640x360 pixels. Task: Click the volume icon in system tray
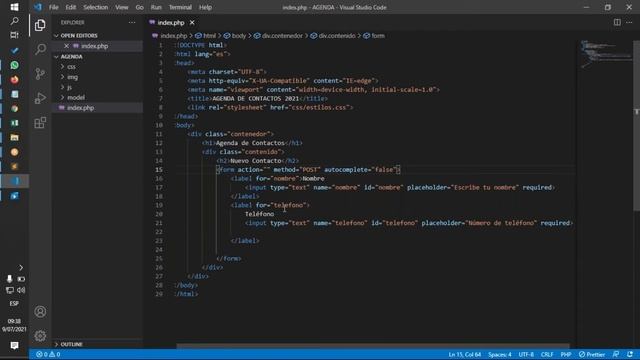[21, 290]
